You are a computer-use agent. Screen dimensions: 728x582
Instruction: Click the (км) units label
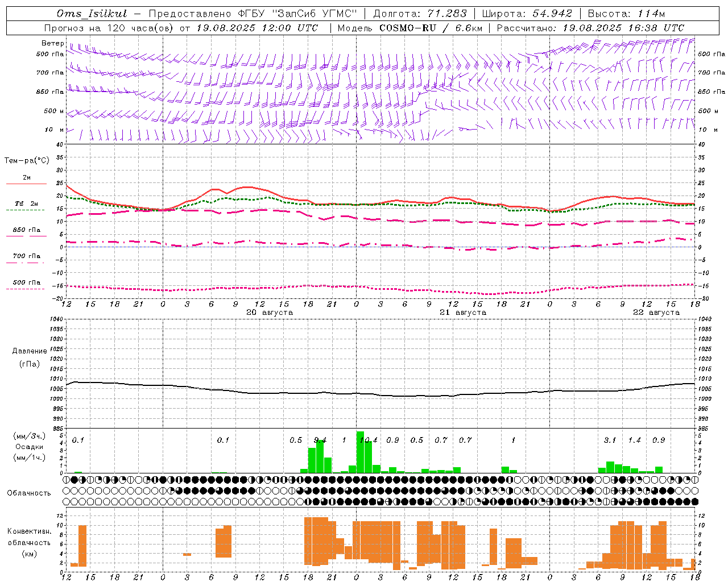(29, 554)
